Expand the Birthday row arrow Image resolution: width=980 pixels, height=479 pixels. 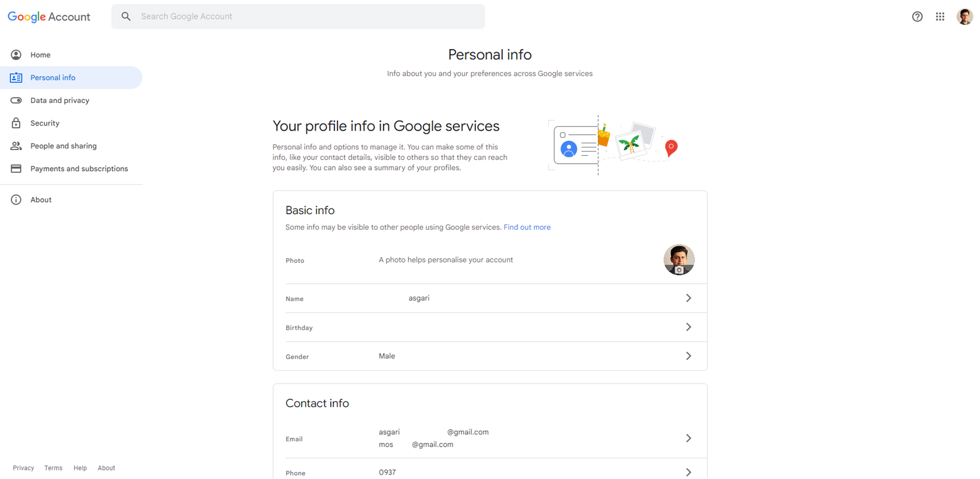689,327
